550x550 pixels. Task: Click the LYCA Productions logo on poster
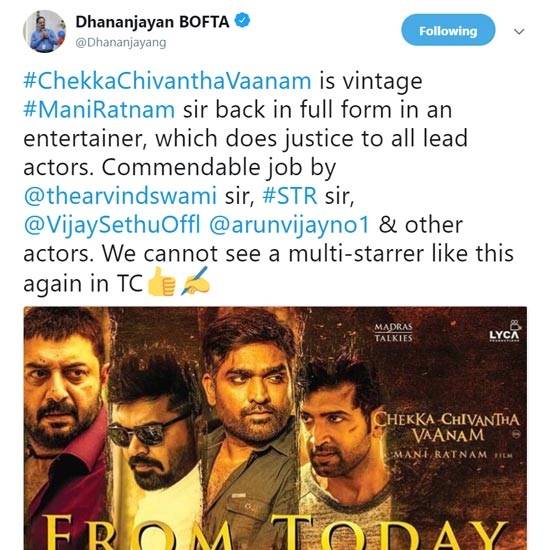point(505,332)
